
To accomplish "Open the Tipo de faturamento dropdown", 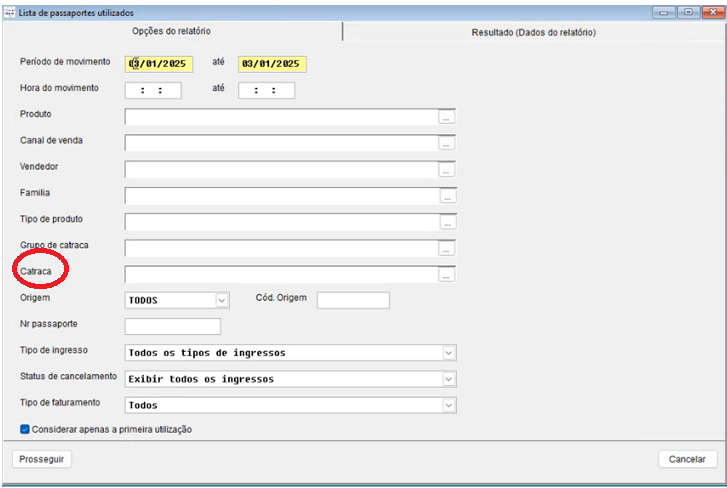I will (449, 405).
